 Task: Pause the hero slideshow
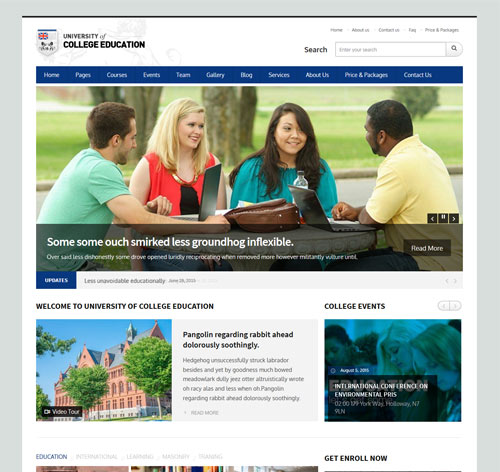point(443,218)
